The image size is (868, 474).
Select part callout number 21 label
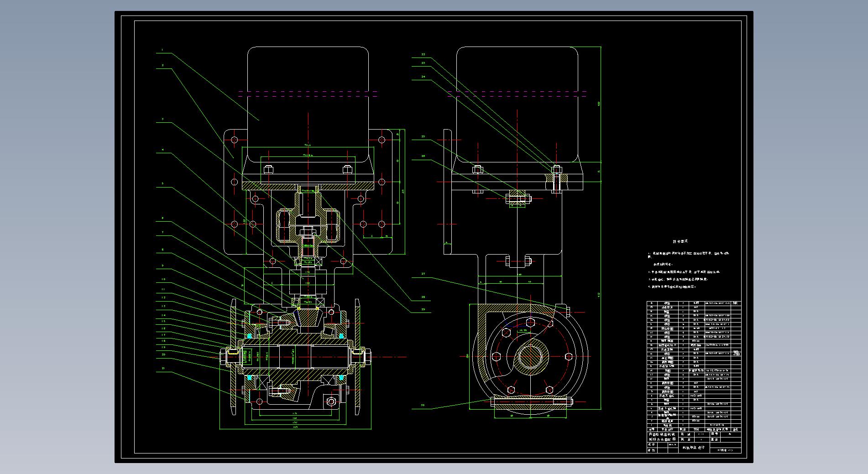[163, 368]
